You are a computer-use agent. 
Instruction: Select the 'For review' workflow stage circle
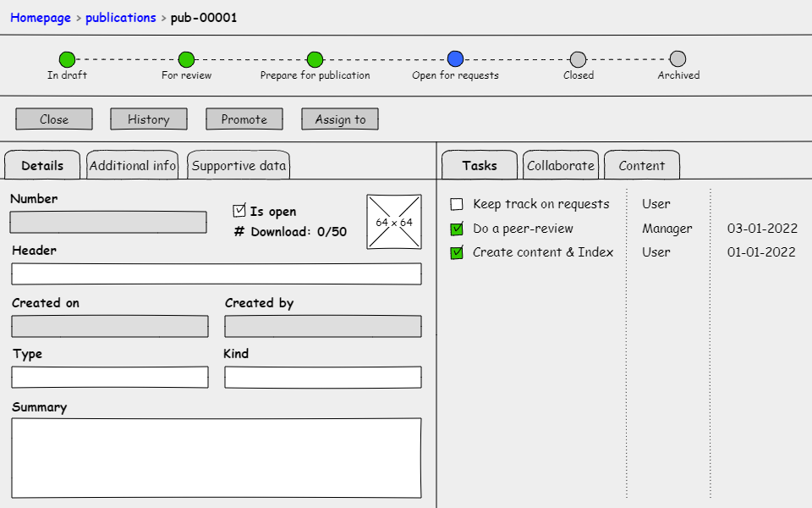(186, 59)
